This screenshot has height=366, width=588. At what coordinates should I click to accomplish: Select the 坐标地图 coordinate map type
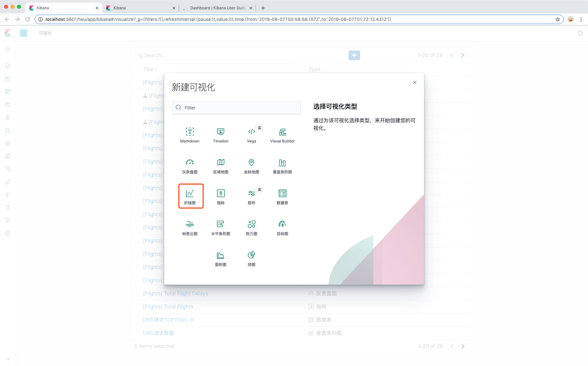point(251,166)
